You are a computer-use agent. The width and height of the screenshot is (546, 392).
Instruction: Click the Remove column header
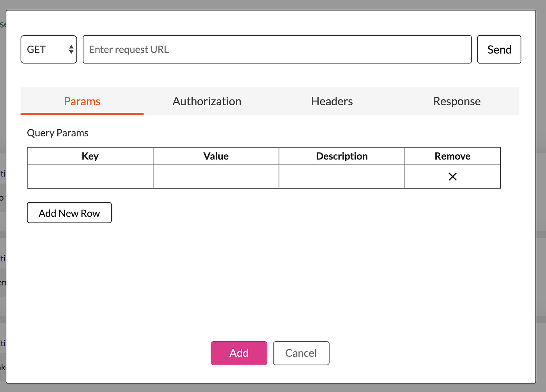[452, 156]
